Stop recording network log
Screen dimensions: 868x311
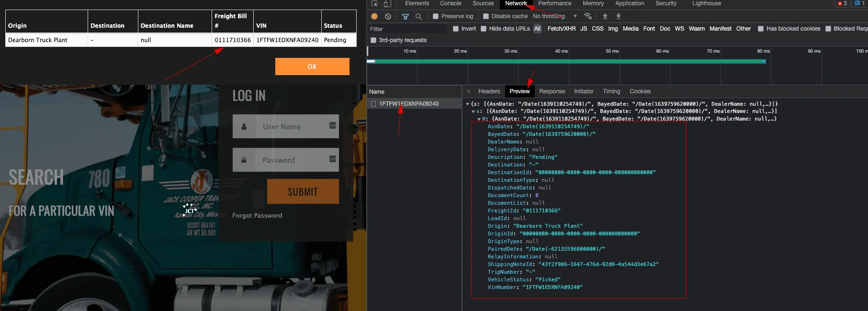(x=374, y=16)
